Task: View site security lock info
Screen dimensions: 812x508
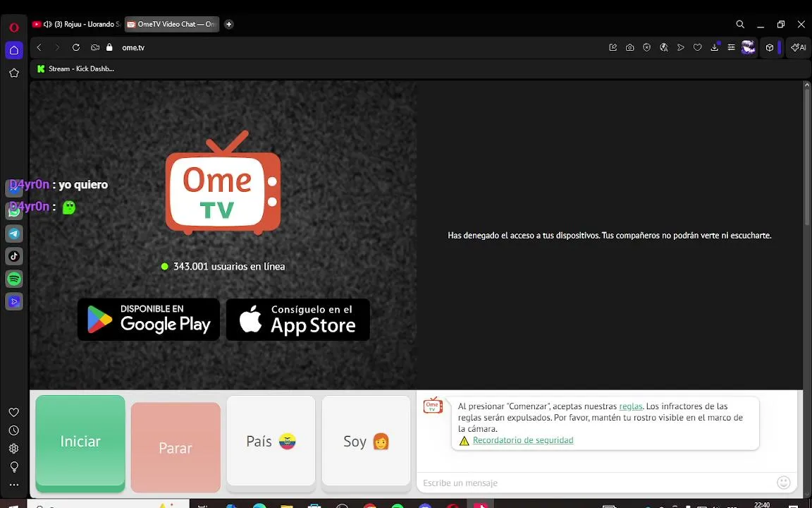Action: coord(109,47)
